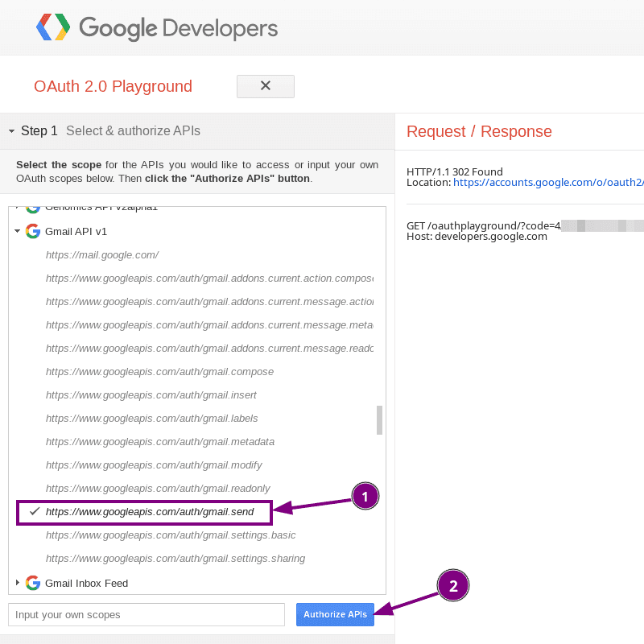The width and height of the screenshot is (644, 644).
Task: Select the gmail.modify scope
Action: pos(154,464)
